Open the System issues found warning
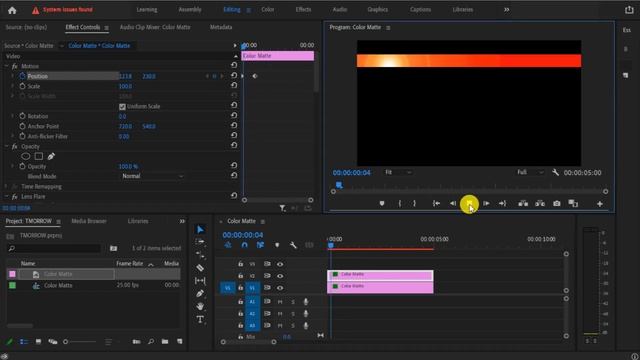 coord(62,10)
